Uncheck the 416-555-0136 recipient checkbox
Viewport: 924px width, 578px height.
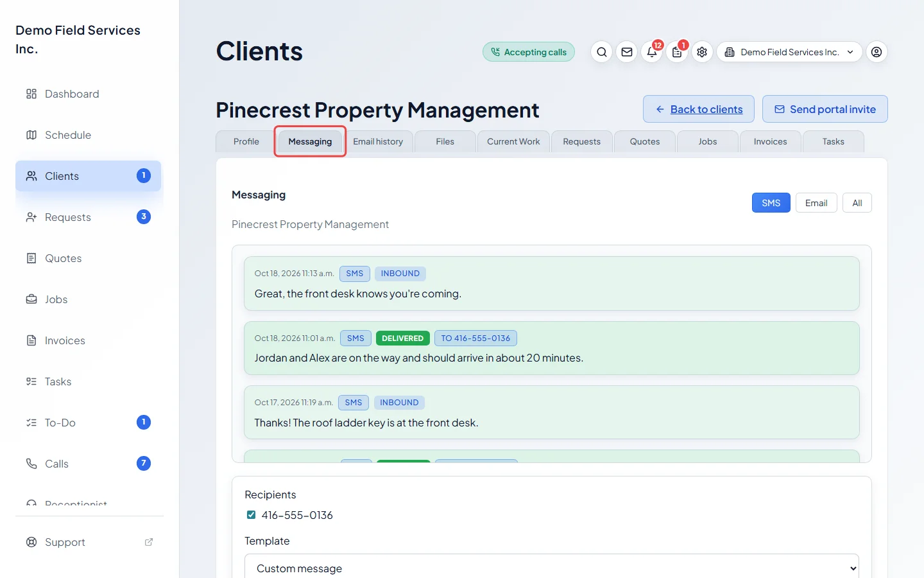[251, 515]
